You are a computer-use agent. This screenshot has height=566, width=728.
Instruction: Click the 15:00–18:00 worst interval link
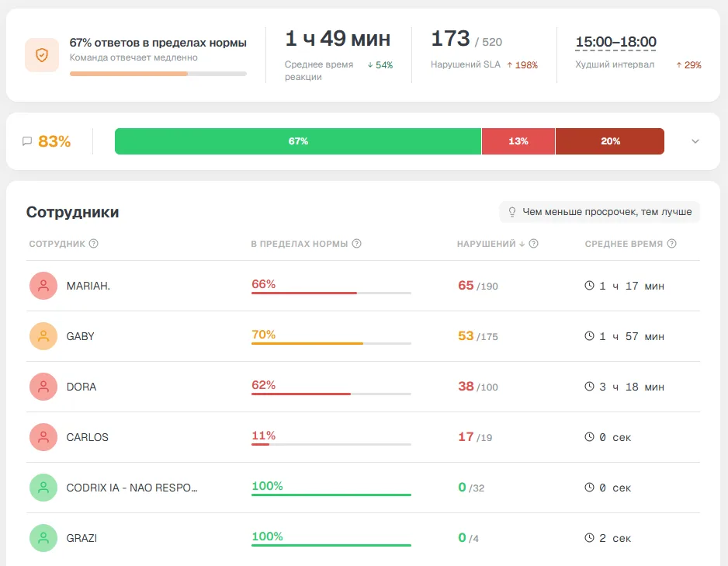click(615, 42)
